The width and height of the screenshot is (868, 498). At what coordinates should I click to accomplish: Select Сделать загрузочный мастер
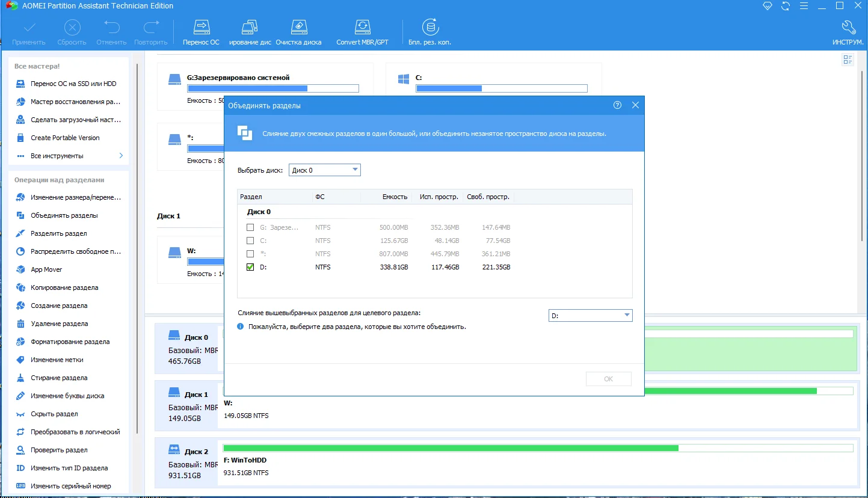69,120
